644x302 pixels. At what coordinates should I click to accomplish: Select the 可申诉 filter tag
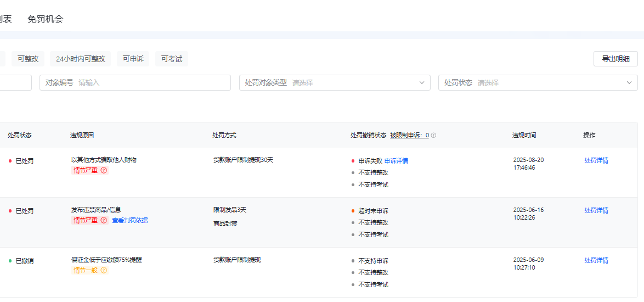tap(133, 59)
